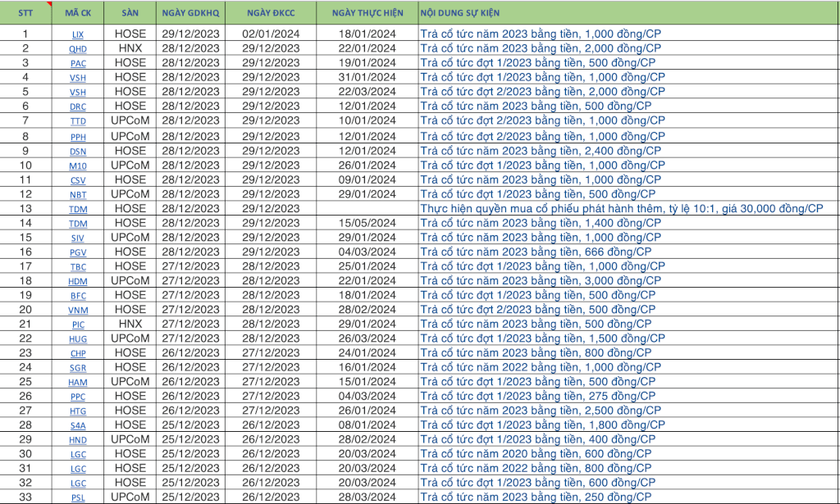Image resolution: width=840 pixels, height=504 pixels.
Task: Click the PPH ticker link
Action: pyautogui.click(x=78, y=137)
